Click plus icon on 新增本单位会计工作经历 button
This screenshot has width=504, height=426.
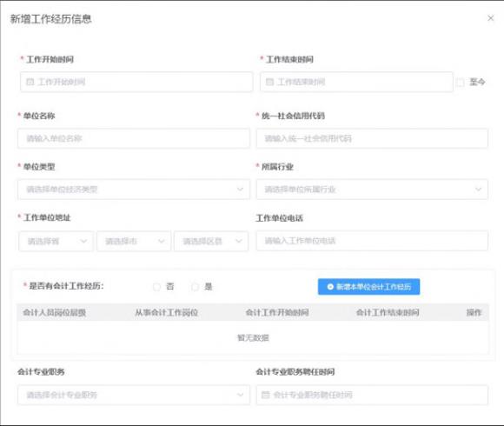[330, 287]
